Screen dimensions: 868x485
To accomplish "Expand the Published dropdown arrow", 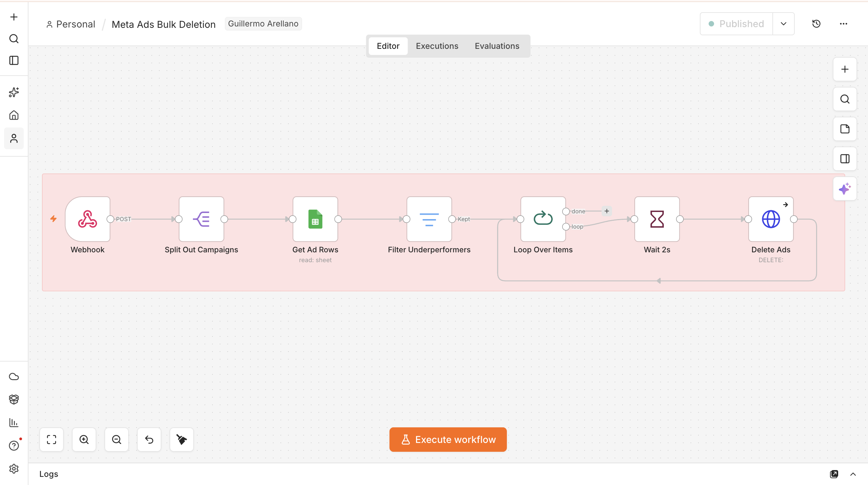I will coord(784,24).
